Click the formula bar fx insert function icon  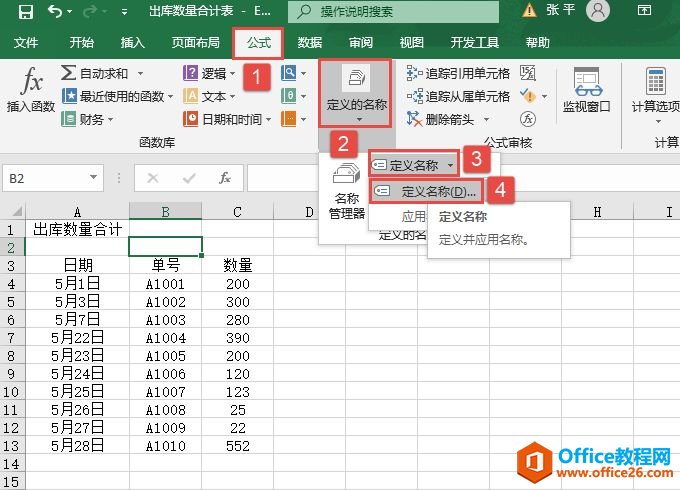[225, 178]
